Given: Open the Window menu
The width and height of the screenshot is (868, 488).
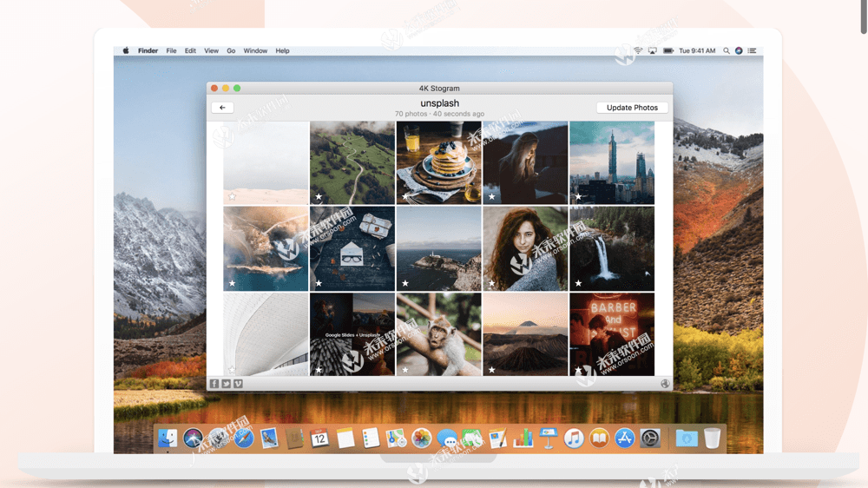Looking at the screenshot, I should [x=255, y=50].
